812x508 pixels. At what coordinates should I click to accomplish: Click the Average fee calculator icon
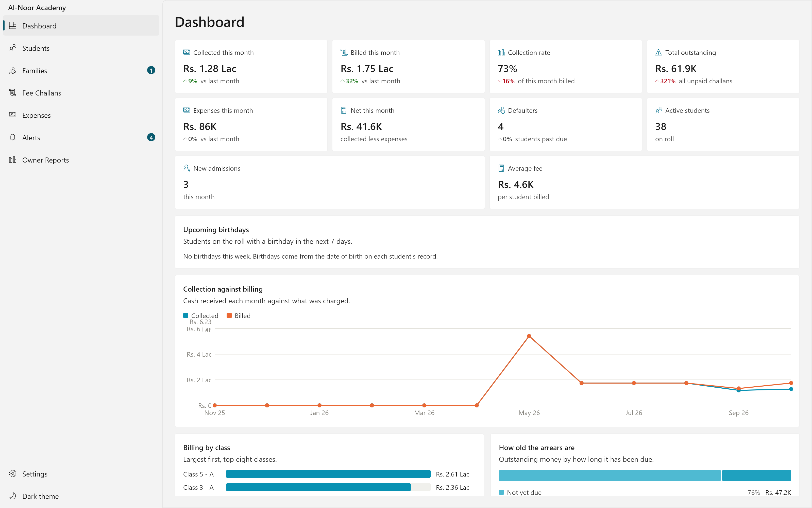pyautogui.click(x=501, y=168)
